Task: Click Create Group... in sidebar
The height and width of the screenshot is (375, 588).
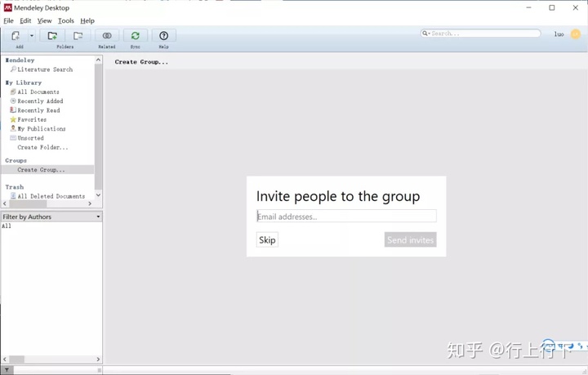Action: tap(41, 170)
